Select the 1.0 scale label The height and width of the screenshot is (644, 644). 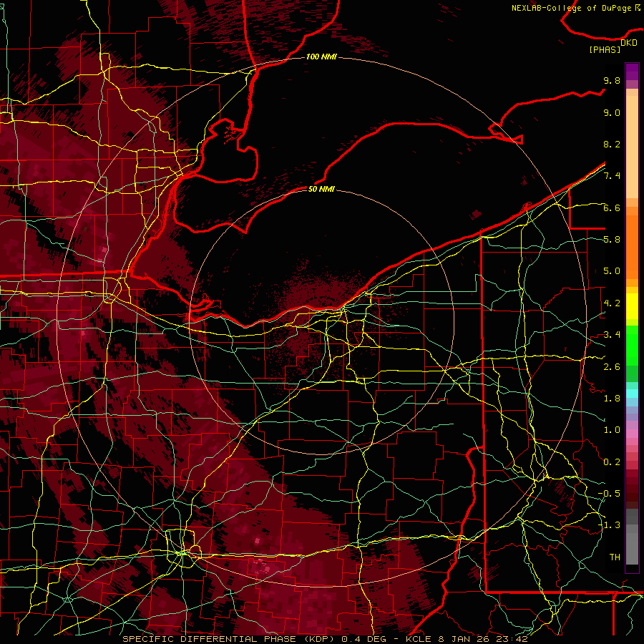(x=612, y=430)
